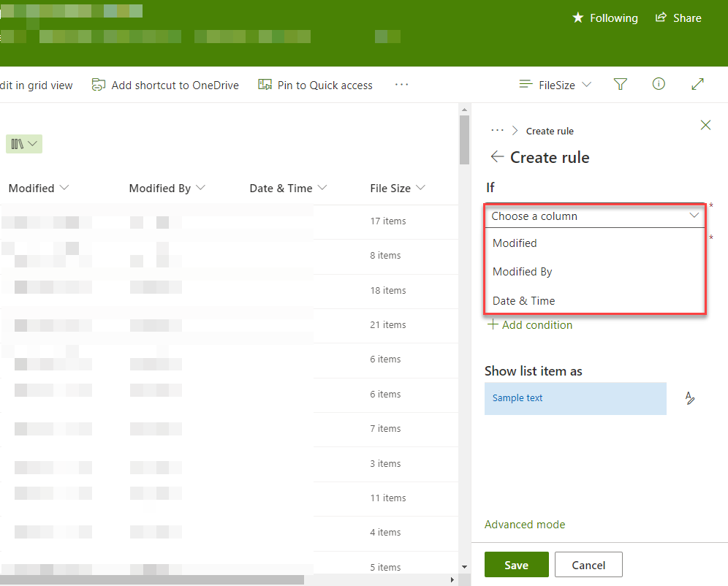Click the '4 items' file size cell
This screenshot has width=728, height=586.
click(x=385, y=532)
